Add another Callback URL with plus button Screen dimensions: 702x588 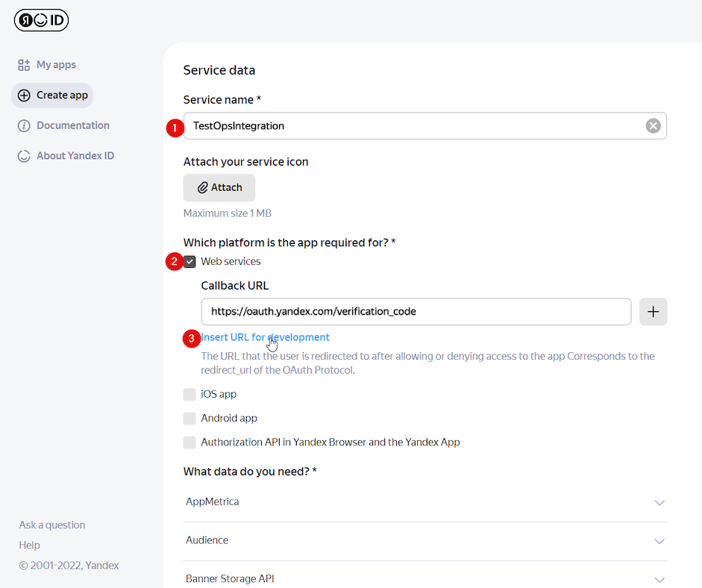[653, 312]
